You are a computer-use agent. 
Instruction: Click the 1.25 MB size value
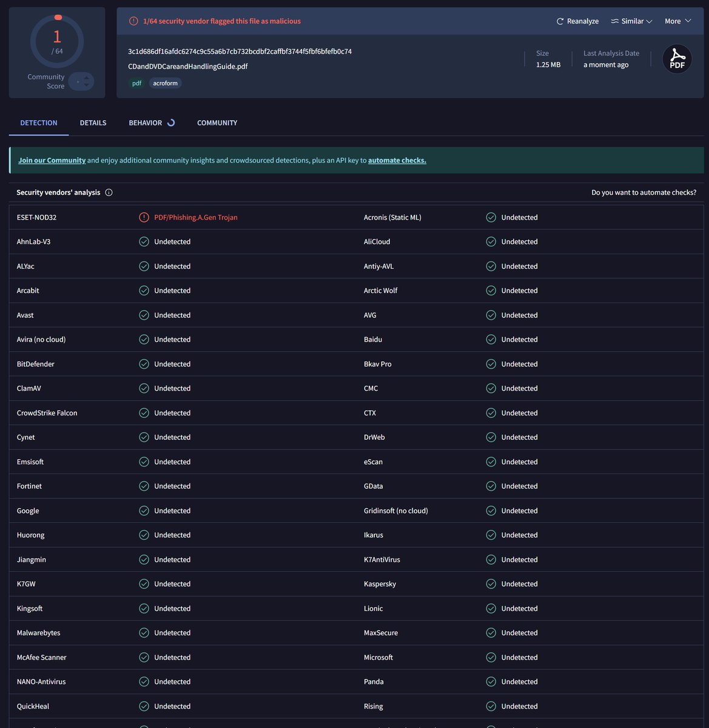(x=548, y=65)
